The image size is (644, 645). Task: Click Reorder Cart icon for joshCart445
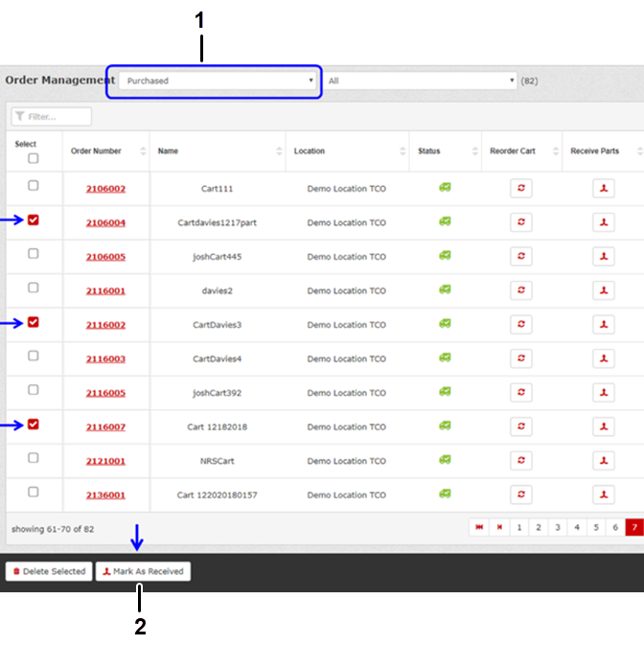tap(520, 256)
